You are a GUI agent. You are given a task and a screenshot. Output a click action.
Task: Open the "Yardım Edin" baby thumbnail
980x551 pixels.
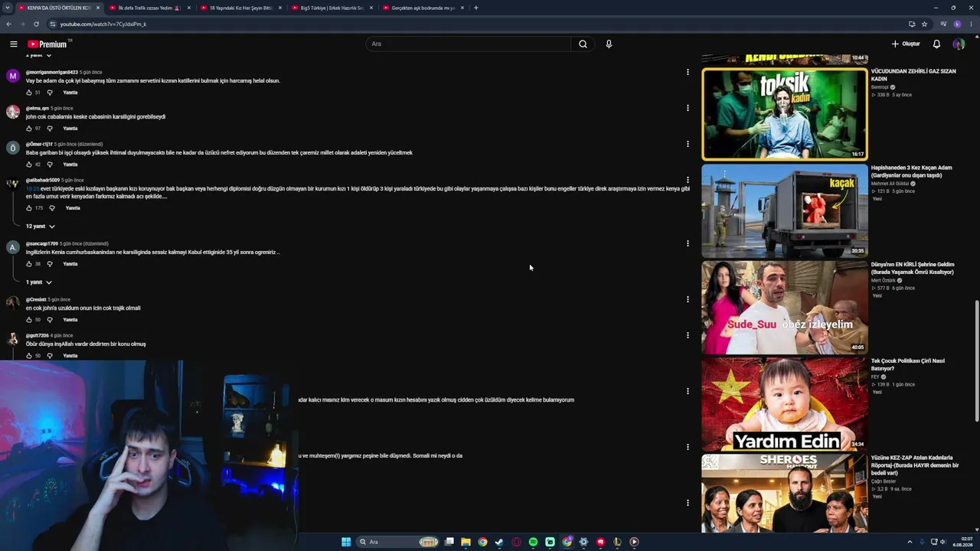[x=785, y=404]
